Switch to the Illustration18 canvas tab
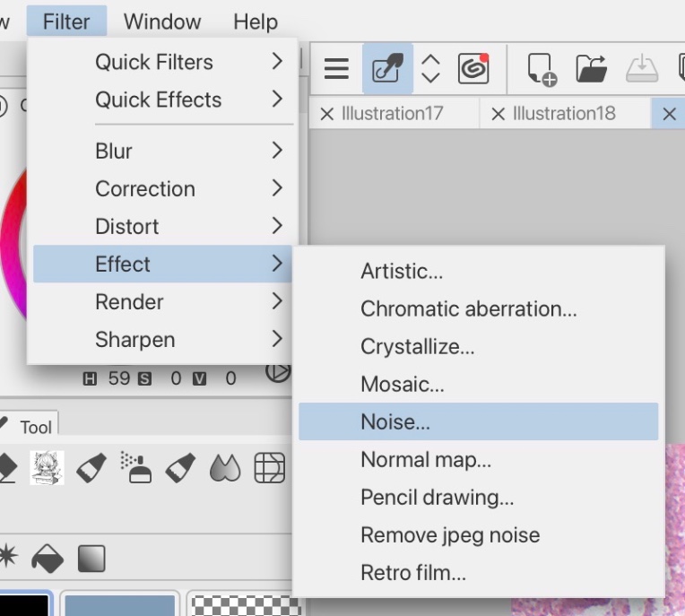This screenshot has width=685, height=616. click(564, 114)
